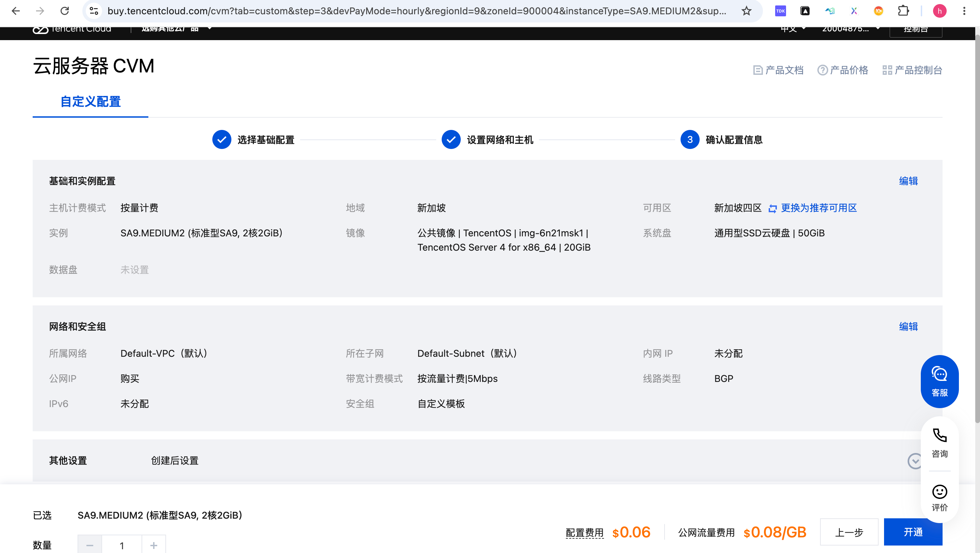The height and width of the screenshot is (553, 980).
Task: Select the 自定义配置 tab
Action: click(91, 102)
